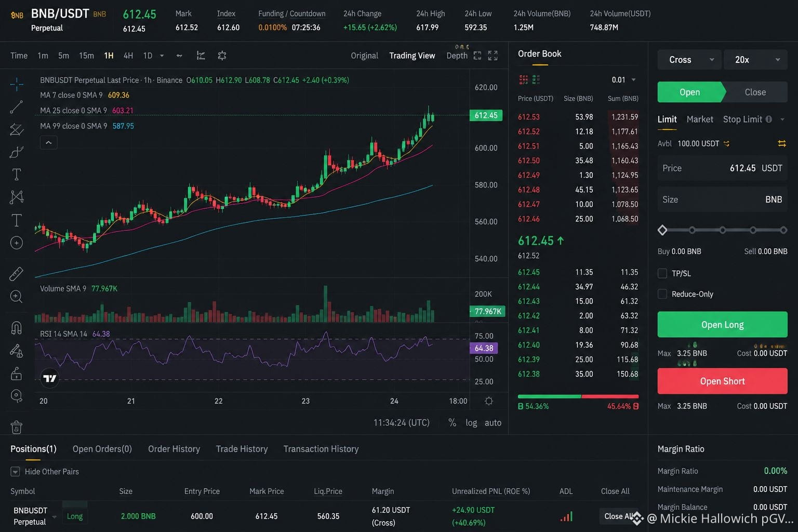
Task: Switch chart to the Depth view
Action: pos(457,56)
